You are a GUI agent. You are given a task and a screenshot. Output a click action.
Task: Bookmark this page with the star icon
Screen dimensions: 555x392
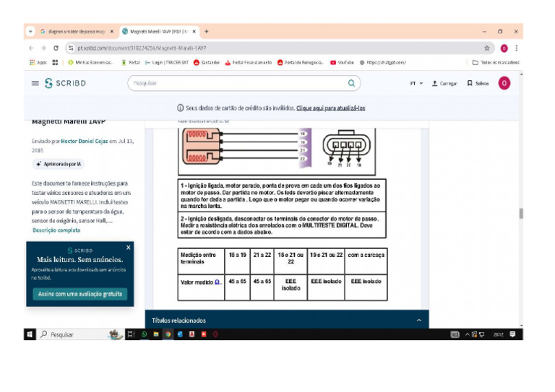486,48
